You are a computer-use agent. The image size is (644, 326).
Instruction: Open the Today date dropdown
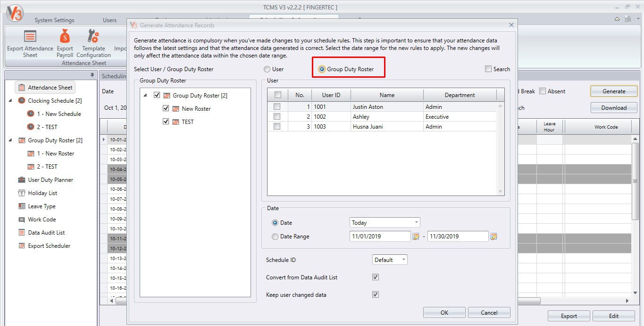[417, 222]
